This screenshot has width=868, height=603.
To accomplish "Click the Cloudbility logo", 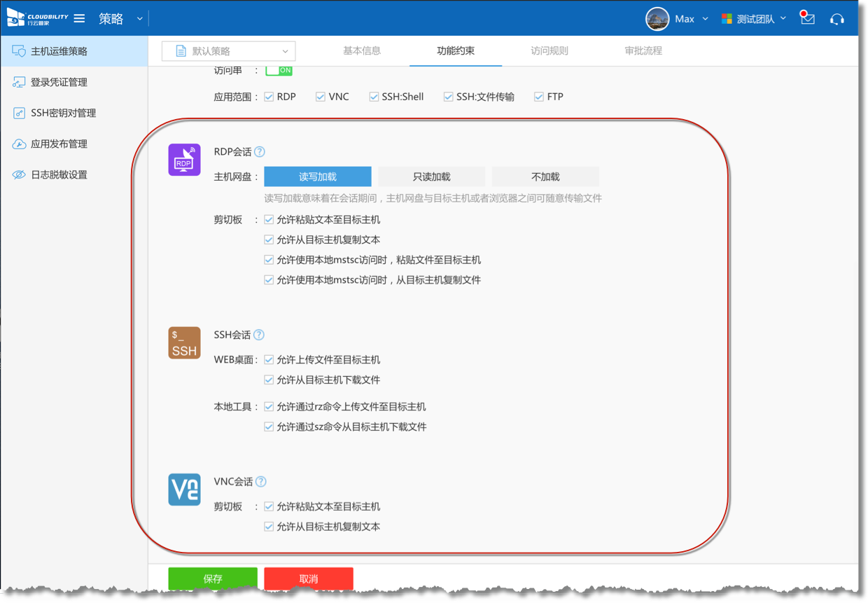I will (38, 18).
